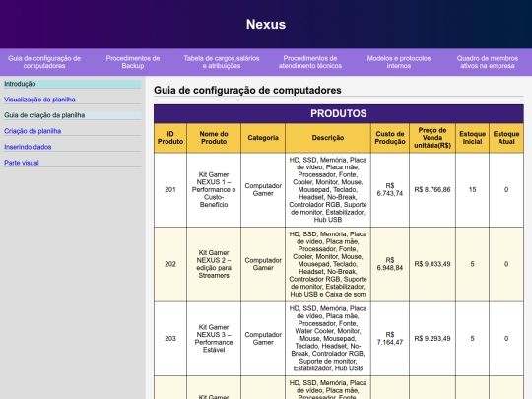Click initial stock 5 in row 203
The height and width of the screenshot is (399, 532).
coord(472,338)
